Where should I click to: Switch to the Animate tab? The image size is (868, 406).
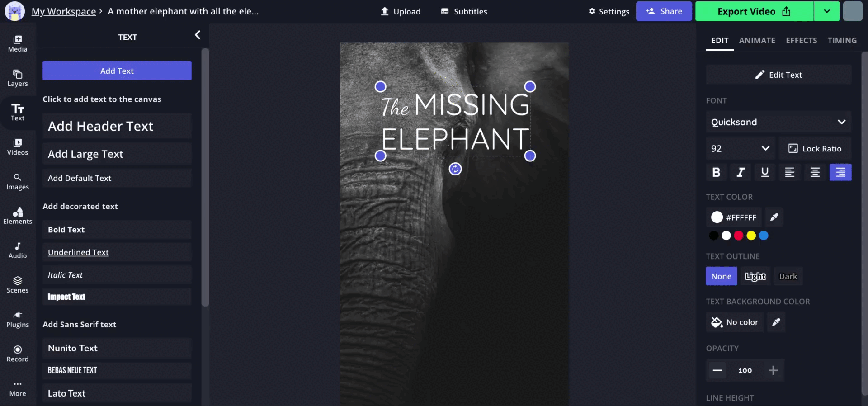coord(757,41)
